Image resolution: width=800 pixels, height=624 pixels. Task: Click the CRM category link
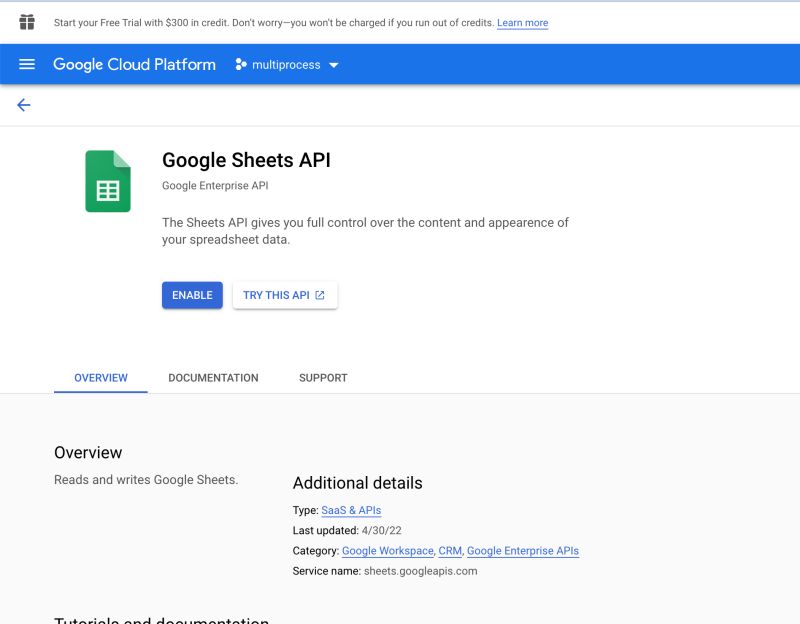(x=450, y=551)
